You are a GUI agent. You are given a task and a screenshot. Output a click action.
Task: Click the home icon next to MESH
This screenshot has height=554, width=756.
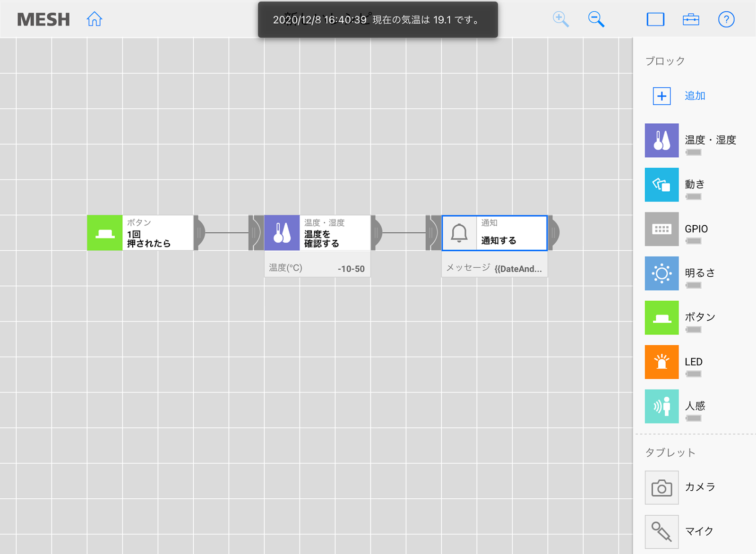[x=94, y=19]
